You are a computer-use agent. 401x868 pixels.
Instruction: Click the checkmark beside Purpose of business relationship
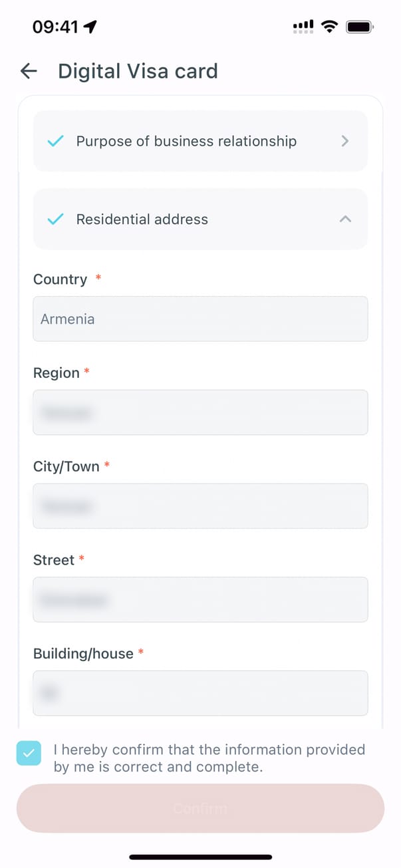click(56, 141)
